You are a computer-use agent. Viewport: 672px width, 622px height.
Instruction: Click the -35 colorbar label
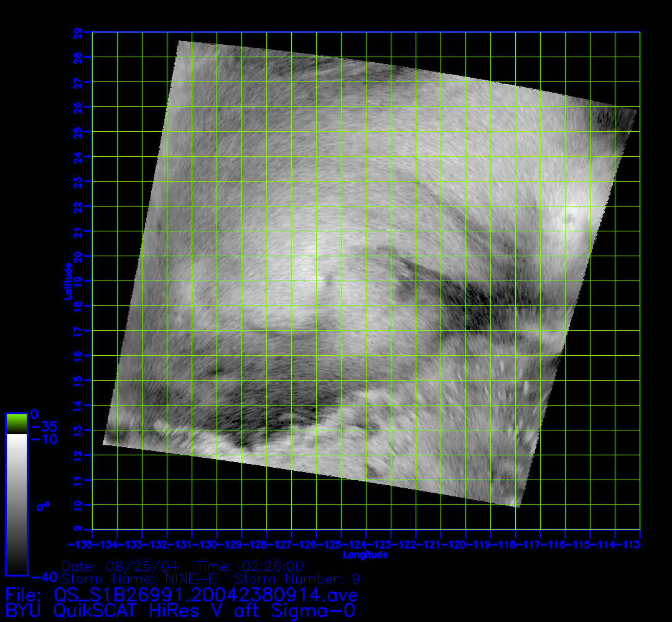pos(44,427)
